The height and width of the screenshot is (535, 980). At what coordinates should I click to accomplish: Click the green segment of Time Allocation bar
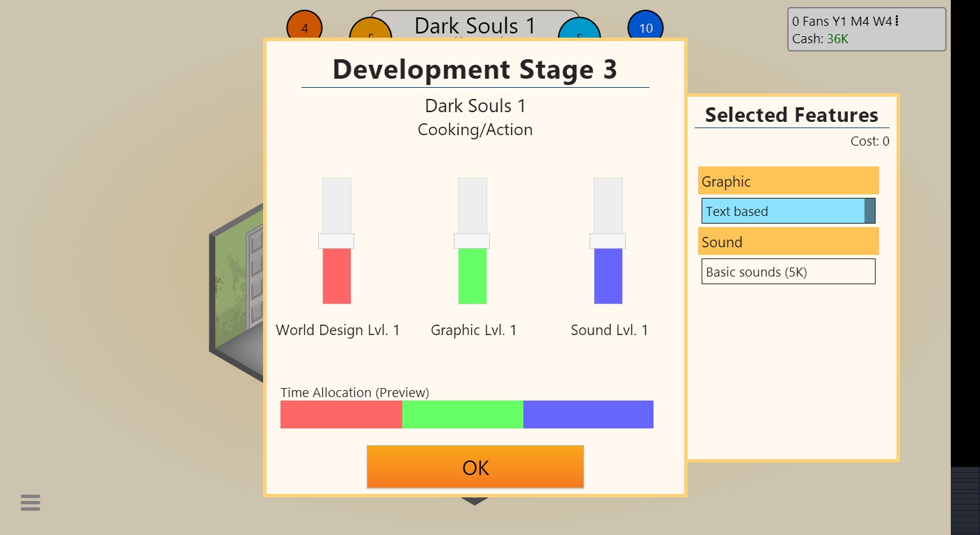[x=463, y=414]
